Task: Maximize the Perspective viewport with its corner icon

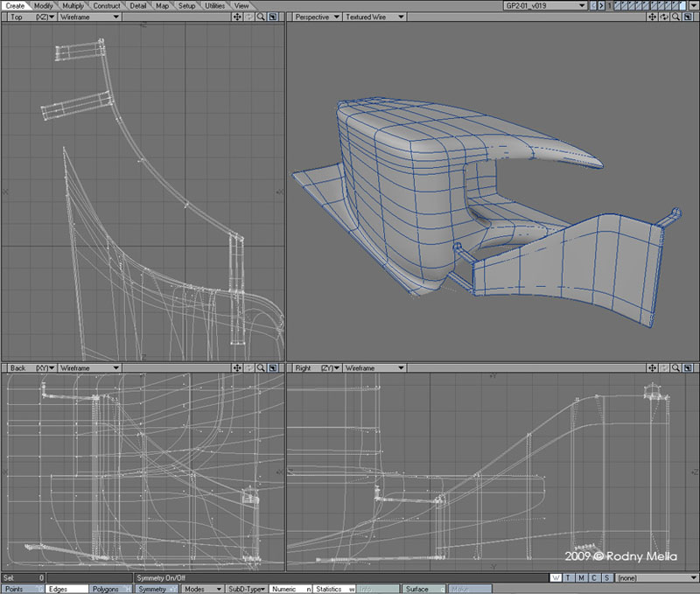Action: click(x=689, y=17)
